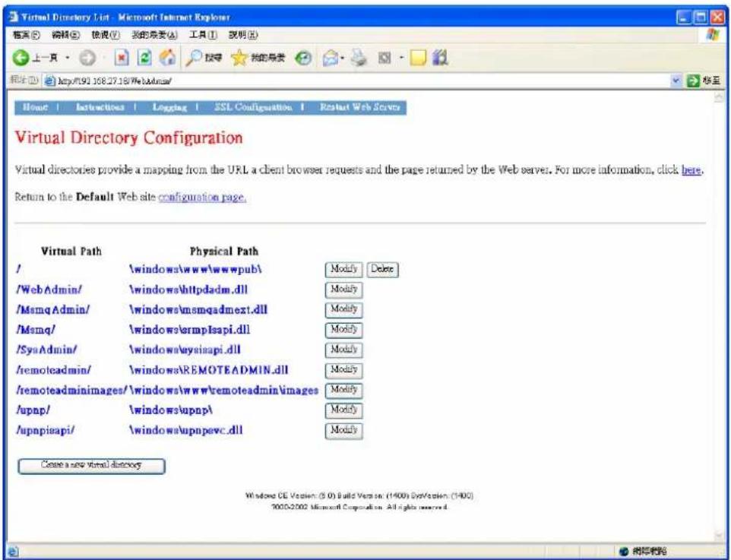Click the \windows\srmpIsapi.dll path text
This screenshot has height=560, width=731.
189,330
